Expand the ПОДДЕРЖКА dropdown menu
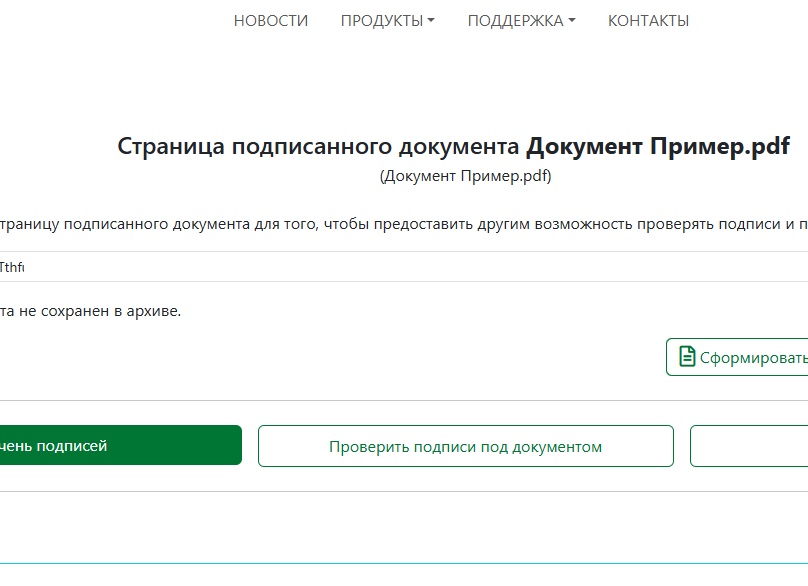Screen dimensions: 808x586 point(521,21)
